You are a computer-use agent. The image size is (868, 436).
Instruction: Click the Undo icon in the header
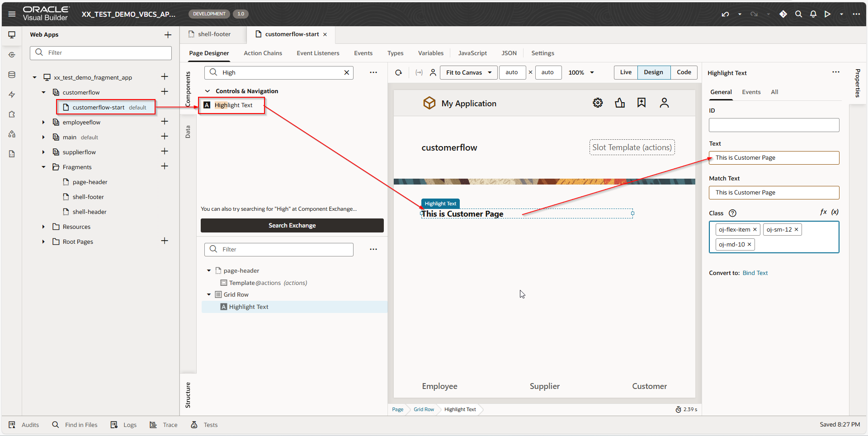pyautogui.click(x=725, y=14)
